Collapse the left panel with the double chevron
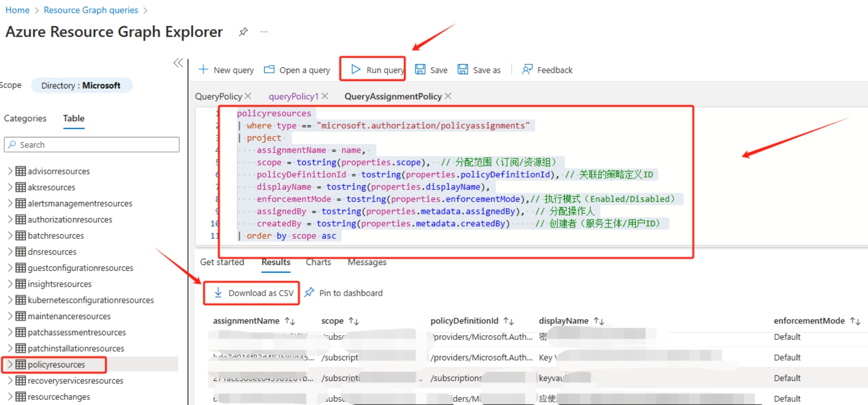This screenshot has height=405, width=868. coord(178,63)
